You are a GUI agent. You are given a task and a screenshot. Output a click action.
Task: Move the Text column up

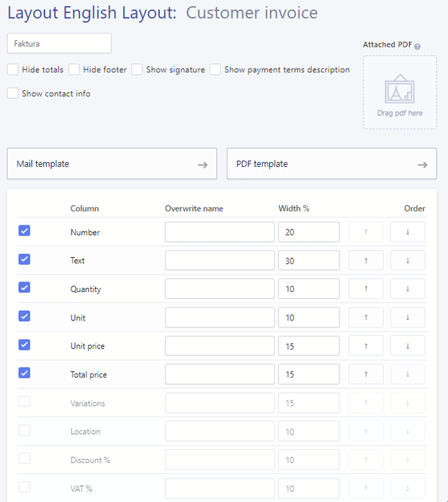click(366, 261)
